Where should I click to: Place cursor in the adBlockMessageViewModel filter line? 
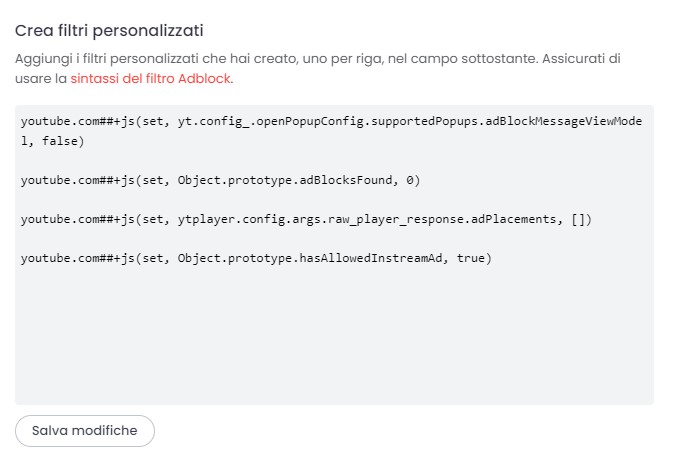[331, 121]
